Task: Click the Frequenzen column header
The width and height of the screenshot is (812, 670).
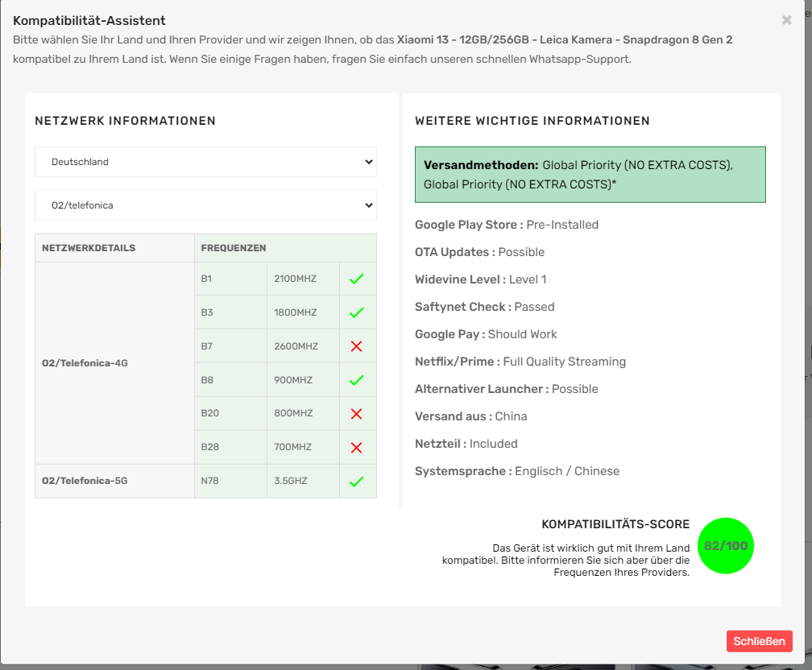Action: (234, 248)
